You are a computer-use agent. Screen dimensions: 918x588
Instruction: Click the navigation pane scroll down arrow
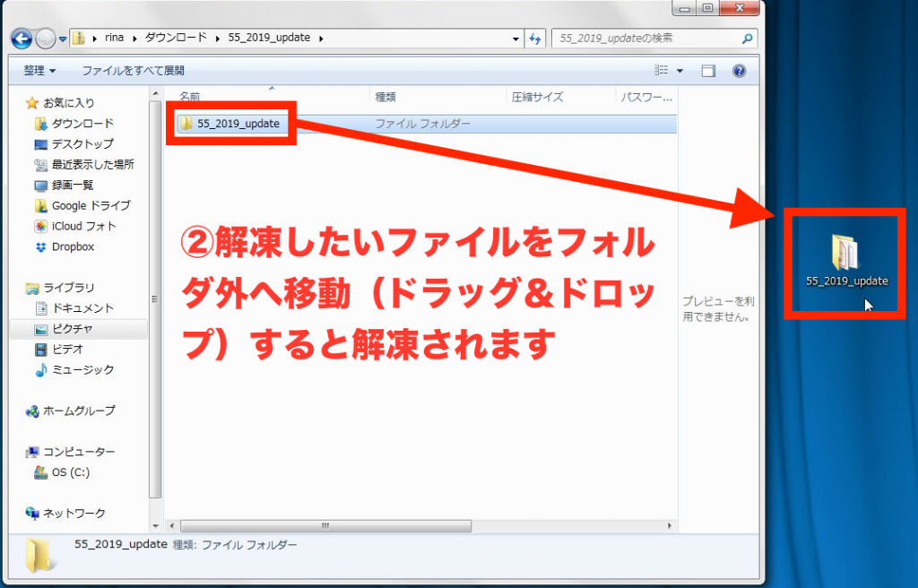pos(155,526)
